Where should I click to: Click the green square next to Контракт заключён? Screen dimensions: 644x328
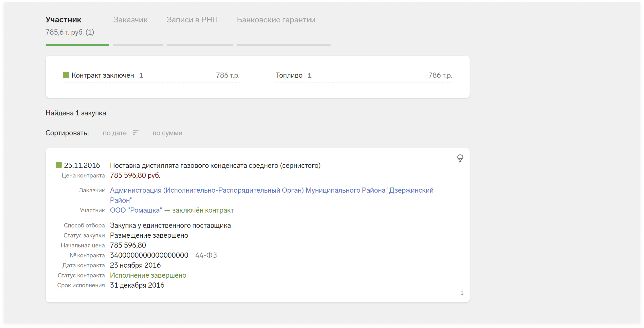pos(66,75)
